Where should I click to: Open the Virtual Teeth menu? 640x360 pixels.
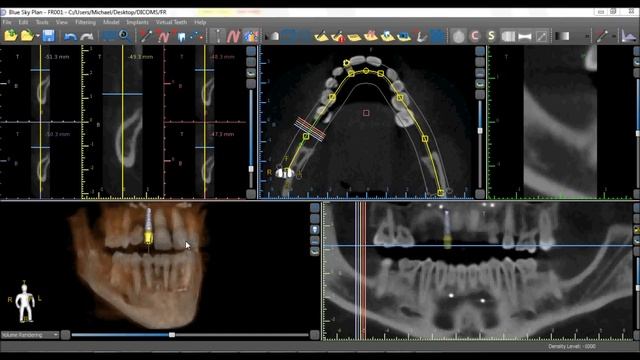[x=171, y=22]
